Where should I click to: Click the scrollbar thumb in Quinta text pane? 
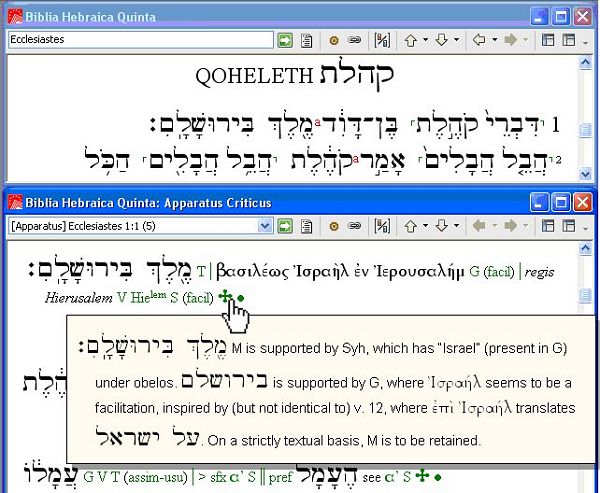585,130
